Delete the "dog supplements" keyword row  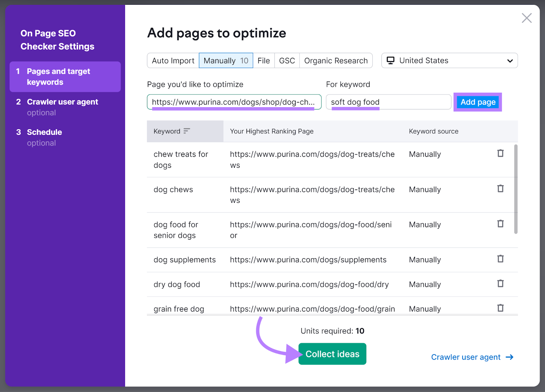[x=500, y=259]
